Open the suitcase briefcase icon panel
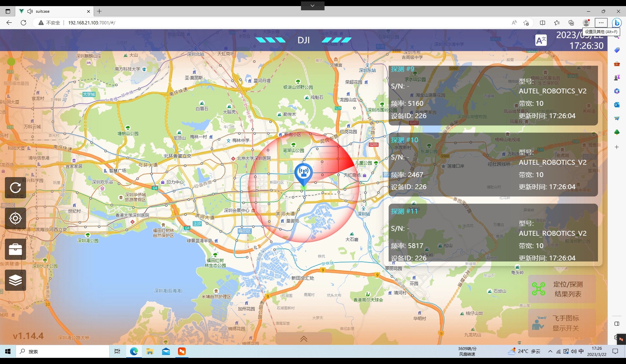This screenshot has height=364, width=626. (x=15, y=249)
